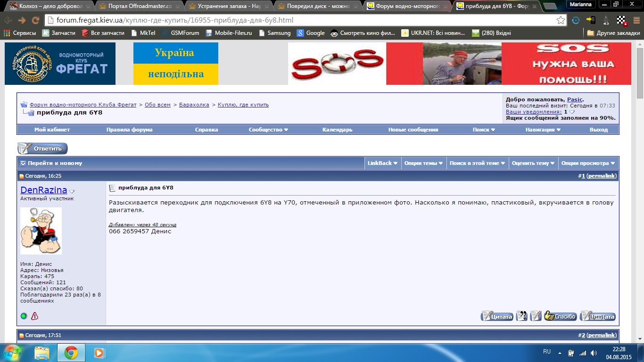Click the Ответить reply button
Screen dimensions: 644x362
[42, 148]
